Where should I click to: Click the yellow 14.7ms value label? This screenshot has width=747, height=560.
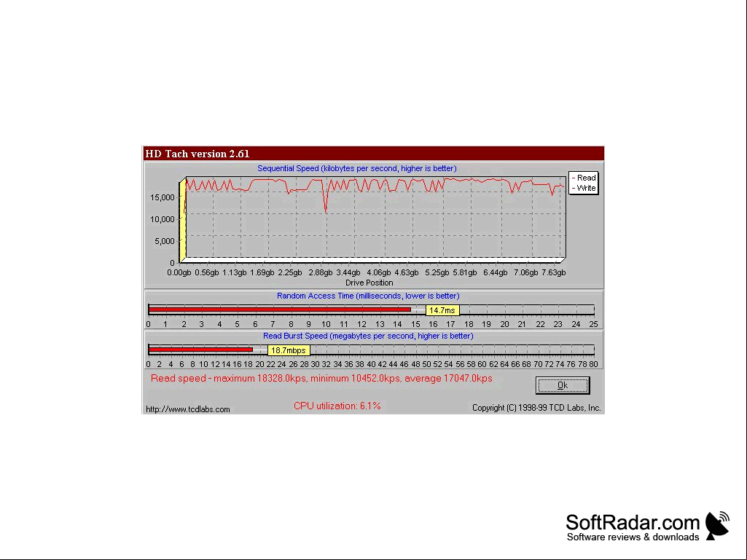point(442,310)
